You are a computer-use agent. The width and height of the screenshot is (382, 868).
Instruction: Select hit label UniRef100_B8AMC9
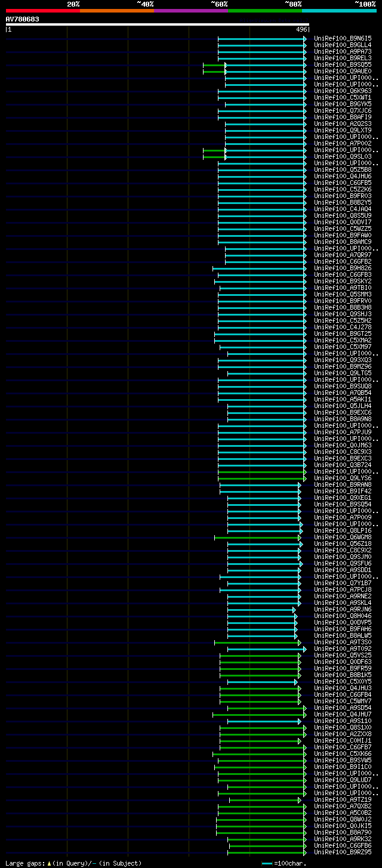tap(343, 242)
